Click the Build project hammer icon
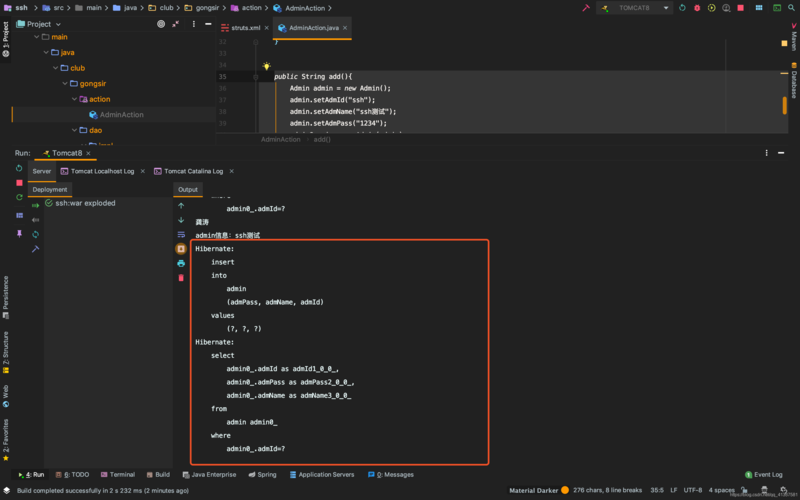The image size is (800, 500). tap(586, 8)
